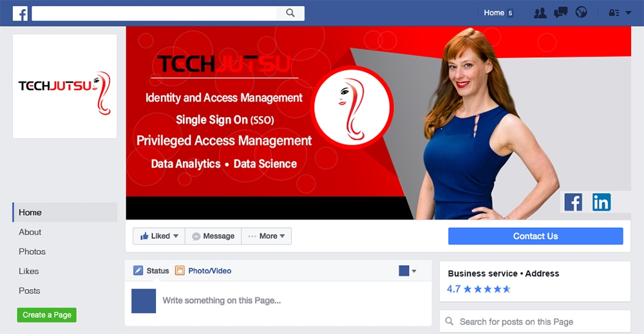Click the green Create a Page button
This screenshot has height=334, width=644.
click(x=46, y=315)
